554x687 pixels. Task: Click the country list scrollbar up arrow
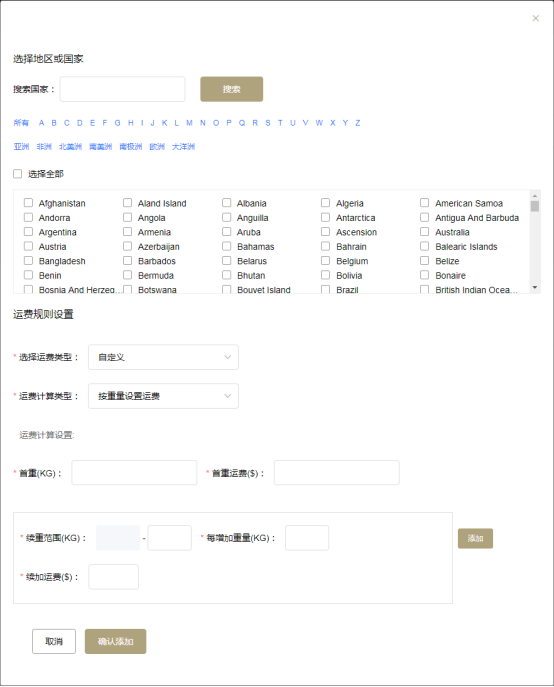tap(535, 195)
